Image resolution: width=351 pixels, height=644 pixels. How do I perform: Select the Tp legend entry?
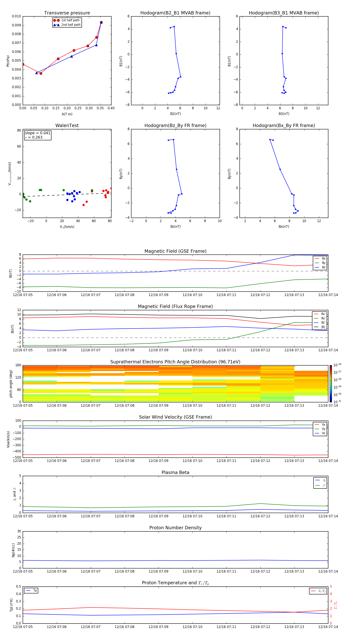(31, 591)
